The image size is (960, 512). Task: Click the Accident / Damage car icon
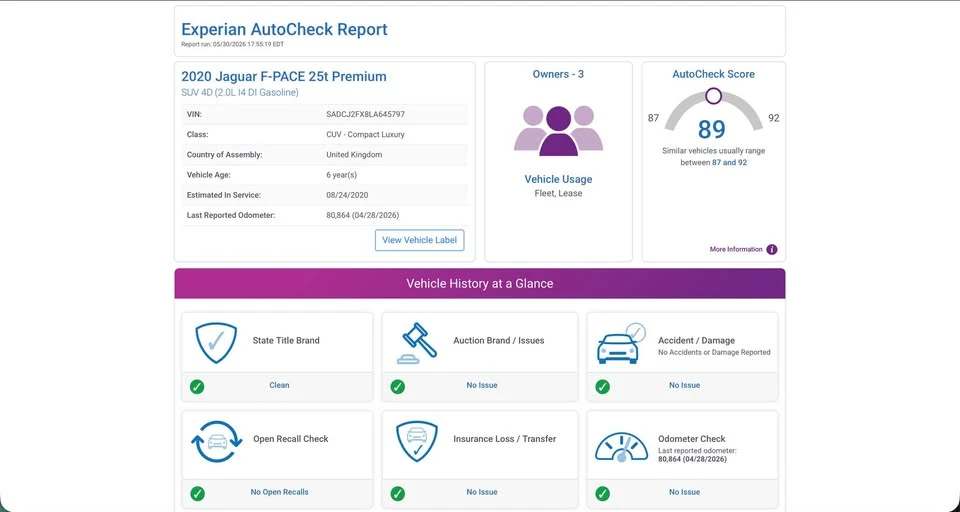pos(620,343)
